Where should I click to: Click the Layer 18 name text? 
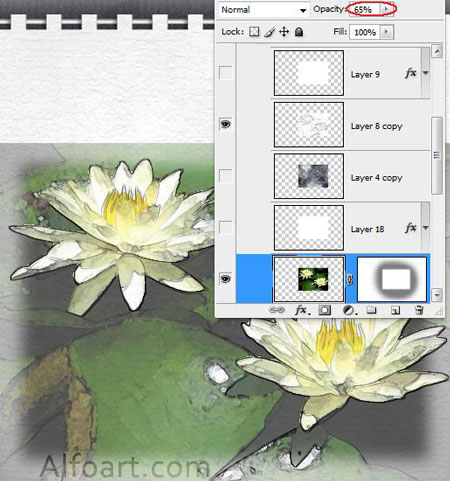click(367, 229)
